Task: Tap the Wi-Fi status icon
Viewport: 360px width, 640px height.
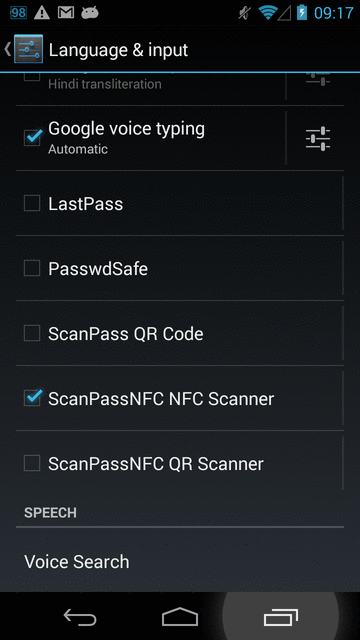Action: [x=268, y=13]
